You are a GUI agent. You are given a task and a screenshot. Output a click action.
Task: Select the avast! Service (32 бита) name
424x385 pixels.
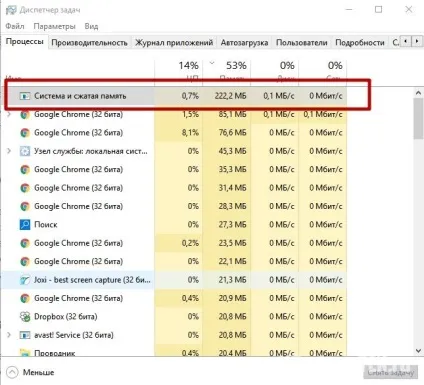pyautogui.click(x=74, y=335)
